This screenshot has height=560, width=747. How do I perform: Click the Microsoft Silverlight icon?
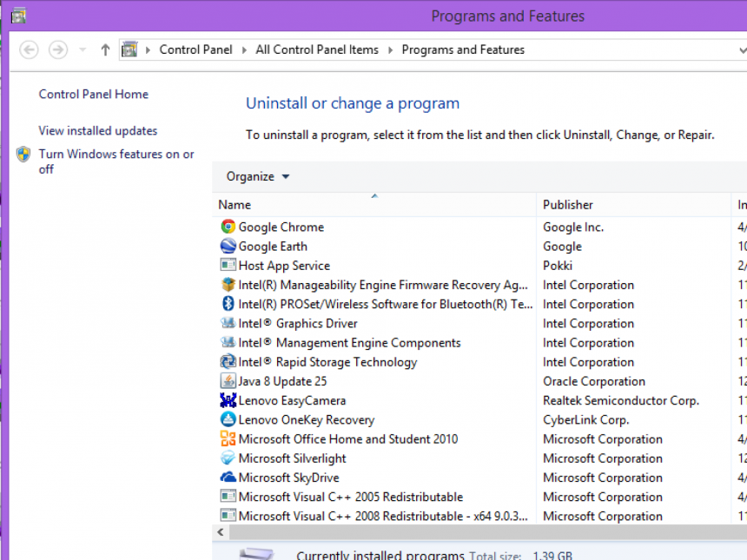tap(228, 458)
